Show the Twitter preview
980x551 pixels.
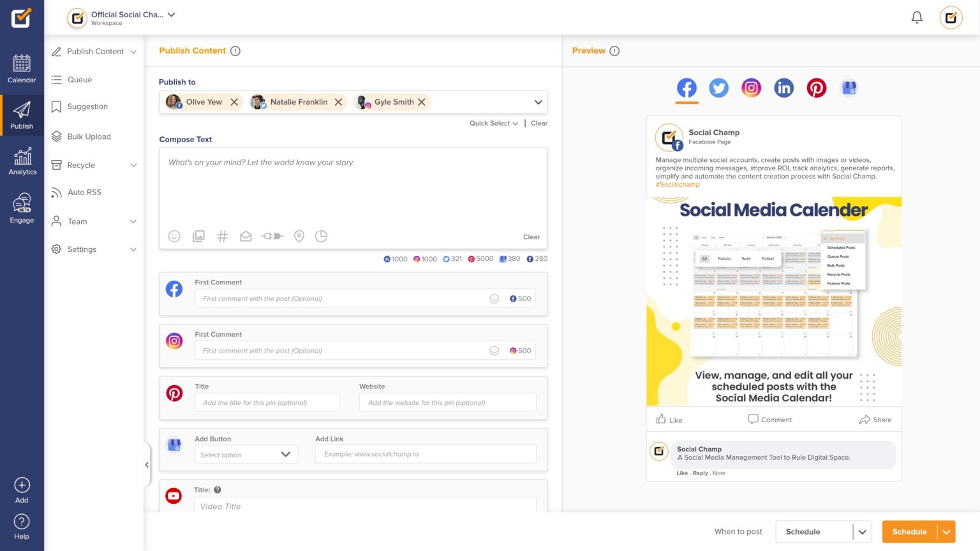tap(718, 88)
